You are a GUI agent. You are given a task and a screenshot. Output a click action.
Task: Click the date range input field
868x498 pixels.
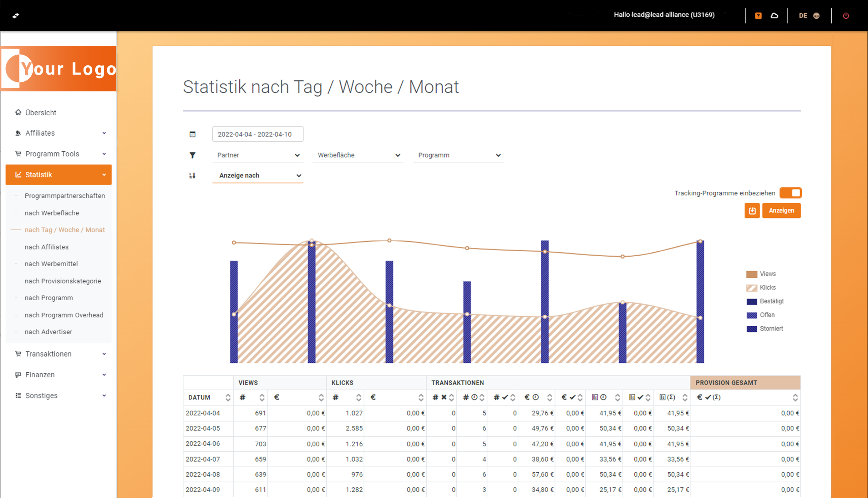point(258,134)
